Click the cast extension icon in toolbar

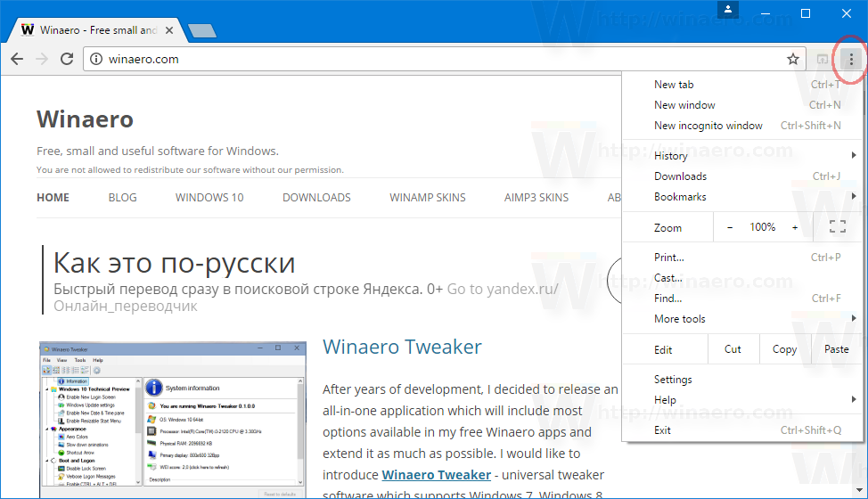click(823, 59)
